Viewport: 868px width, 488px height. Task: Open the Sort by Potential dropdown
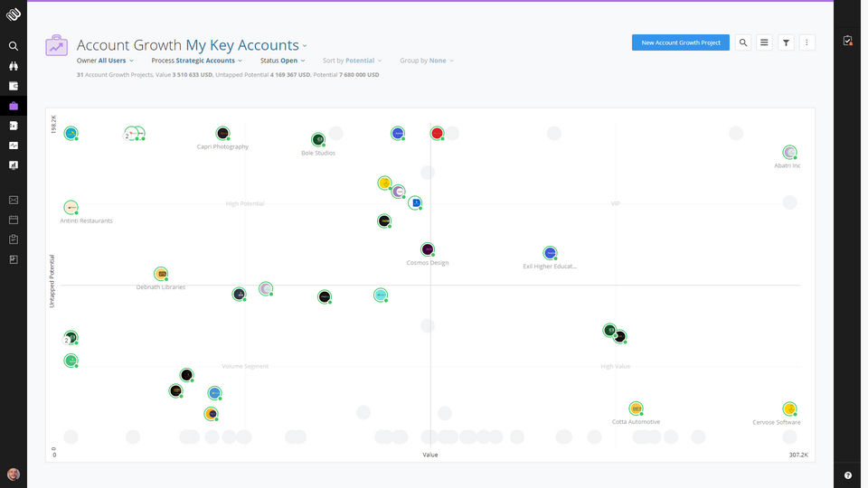[352, 61]
